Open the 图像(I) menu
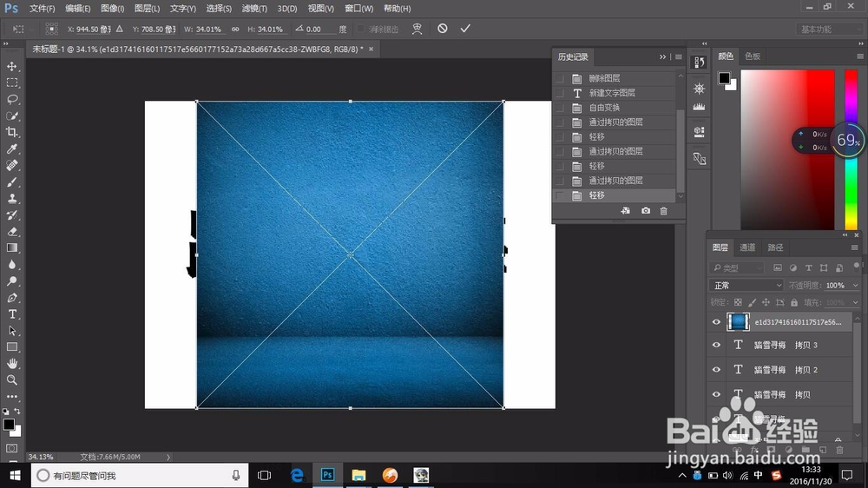868x488 pixels. pos(112,9)
